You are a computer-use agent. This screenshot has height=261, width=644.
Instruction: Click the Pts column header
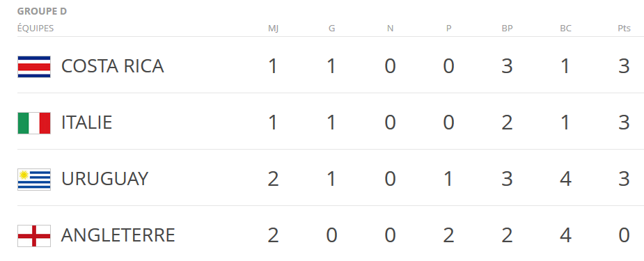pyautogui.click(x=624, y=29)
